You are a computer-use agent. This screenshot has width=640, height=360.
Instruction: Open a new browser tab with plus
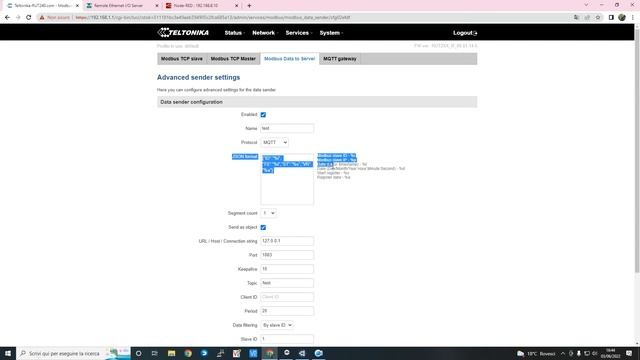click(x=249, y=6)
